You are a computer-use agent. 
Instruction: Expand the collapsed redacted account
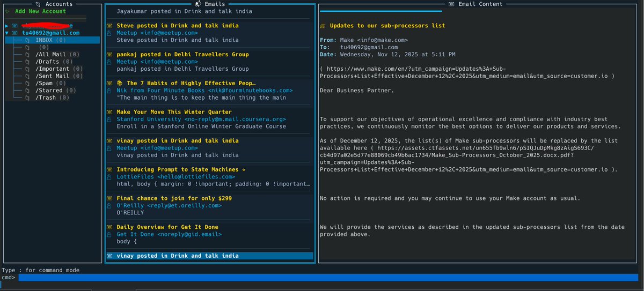(x=7, y=26)
